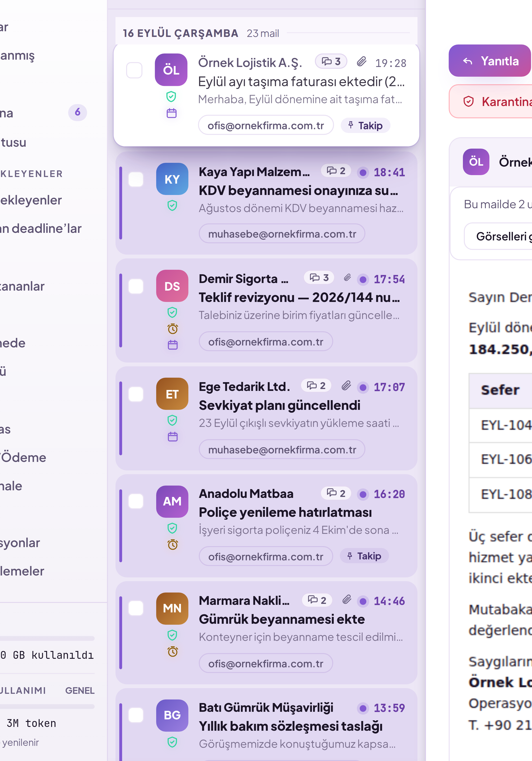The image size is (532, 761).
Task: Click the calendar icon on Ege Tedarik mail
Action: [173, 437]
